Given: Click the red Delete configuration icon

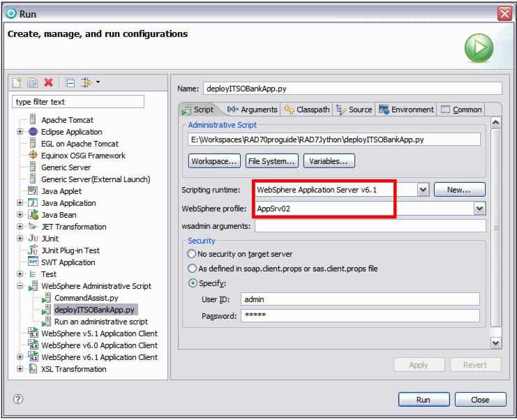Looking at the screenshot, I should (x=48, y=82).
